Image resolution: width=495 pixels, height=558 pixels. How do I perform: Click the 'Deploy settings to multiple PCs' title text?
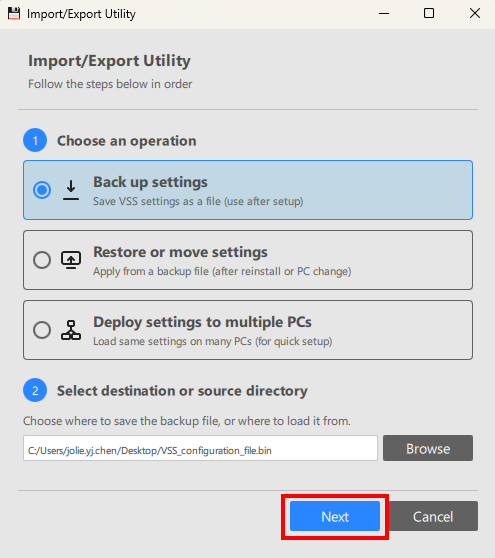(202, 322)
